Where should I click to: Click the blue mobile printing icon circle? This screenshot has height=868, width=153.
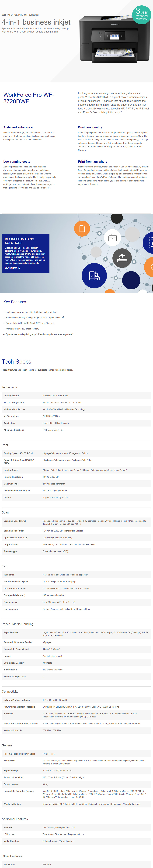tap(94, 276)
